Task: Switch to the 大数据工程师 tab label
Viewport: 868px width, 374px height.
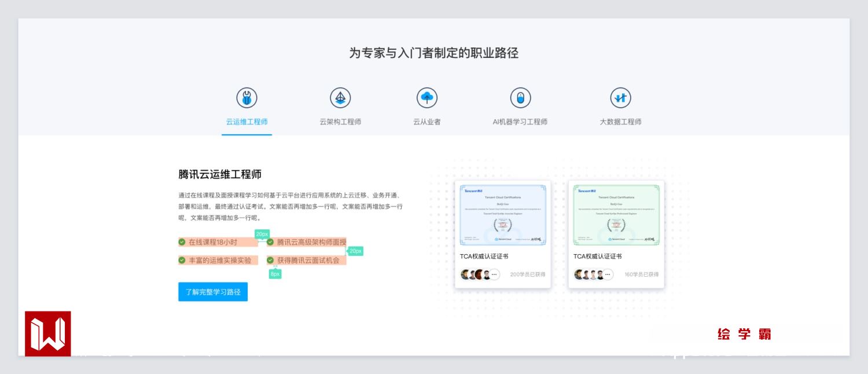Action: [x=620, y=122]
